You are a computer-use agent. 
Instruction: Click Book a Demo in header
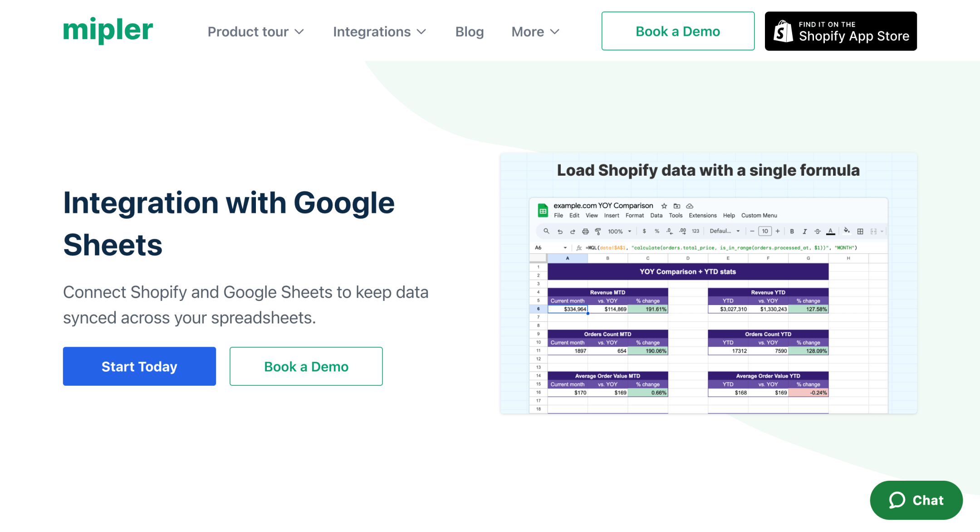[x=677, y=31]
